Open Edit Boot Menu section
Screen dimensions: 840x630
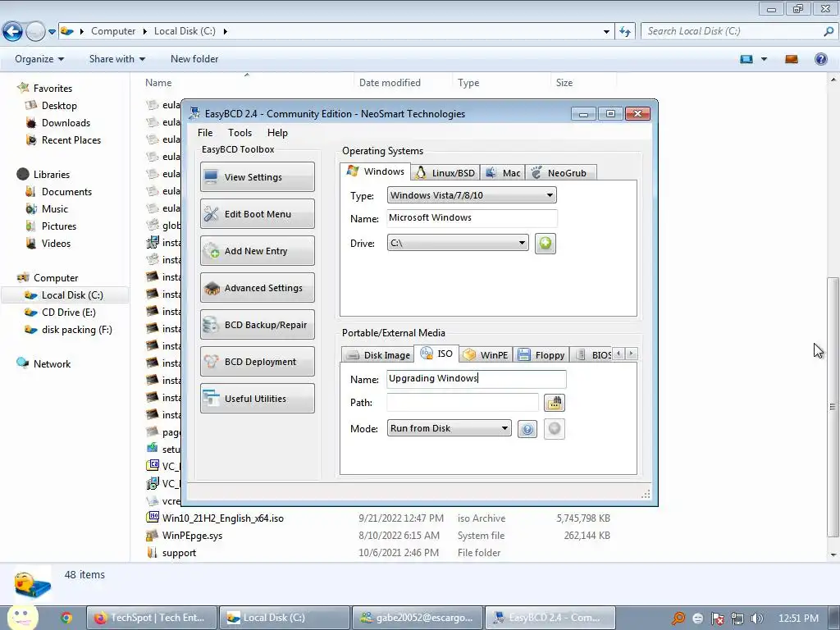point(257,214)
